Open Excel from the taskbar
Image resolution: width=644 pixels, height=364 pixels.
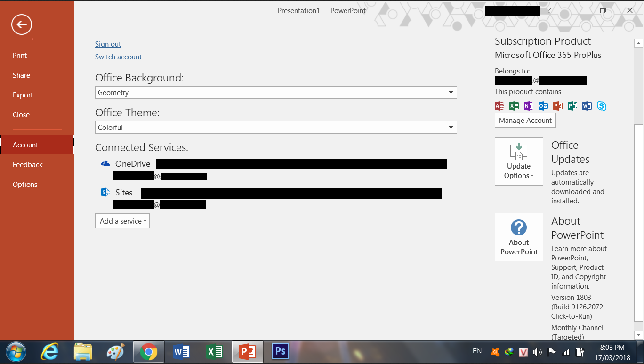(x=215, y=352)
